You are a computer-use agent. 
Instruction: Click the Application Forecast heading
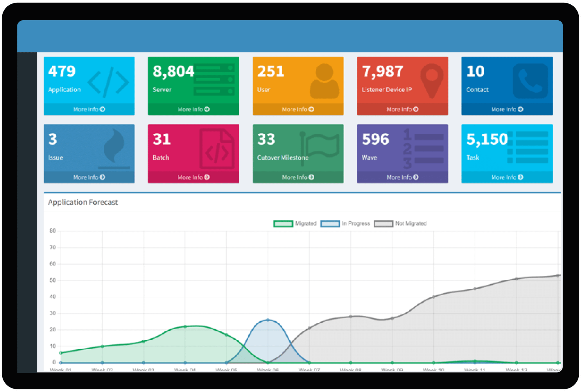click(83, 202)
